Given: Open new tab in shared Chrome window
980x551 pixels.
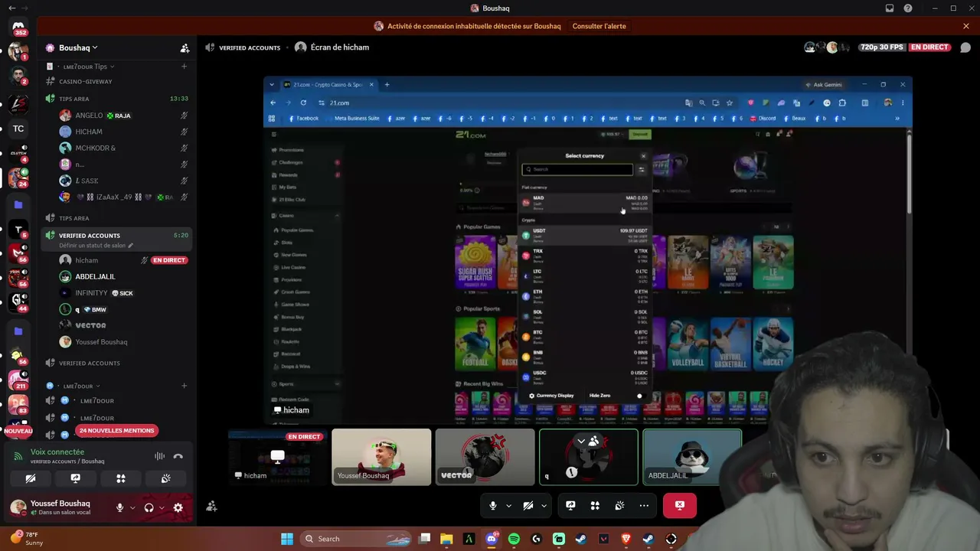Looking at the screenshot, I should 387,84.
